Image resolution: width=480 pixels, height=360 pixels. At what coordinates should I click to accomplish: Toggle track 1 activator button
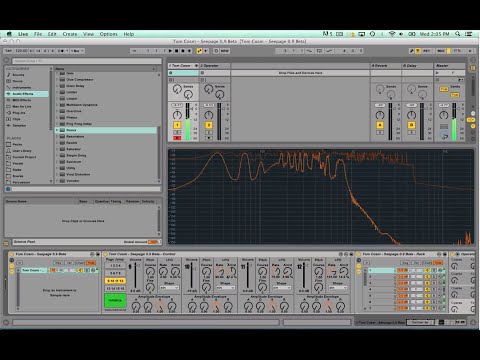177,125
